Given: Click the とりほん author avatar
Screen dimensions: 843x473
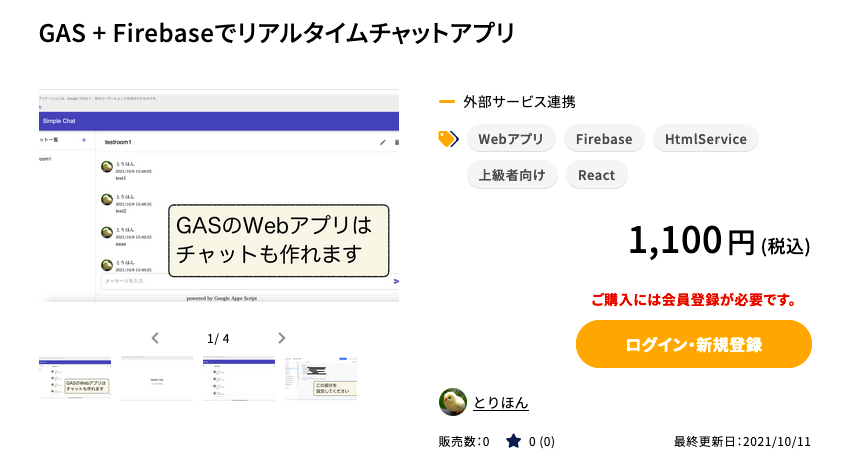Looking at the screenshot, I should click(453, 402).
